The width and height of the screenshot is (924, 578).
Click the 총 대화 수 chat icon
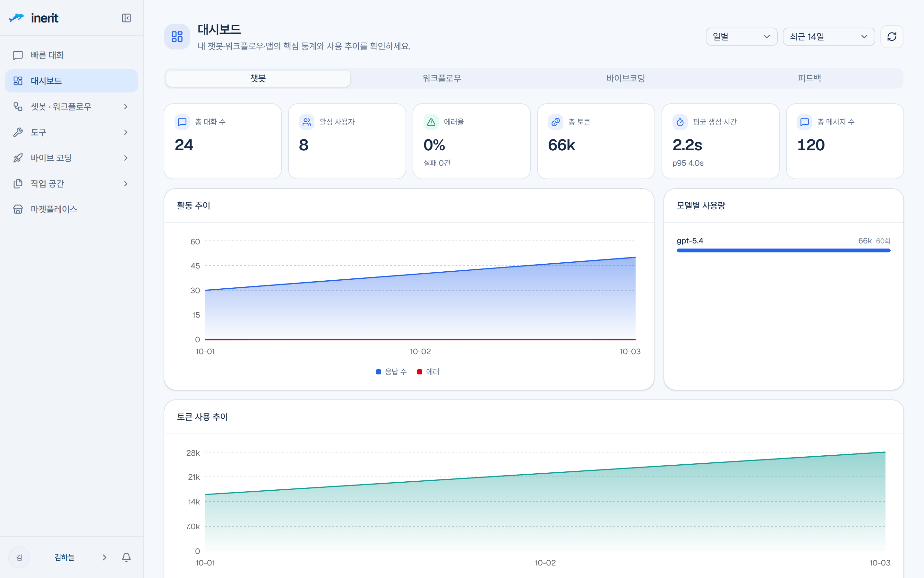click(182, 122)
